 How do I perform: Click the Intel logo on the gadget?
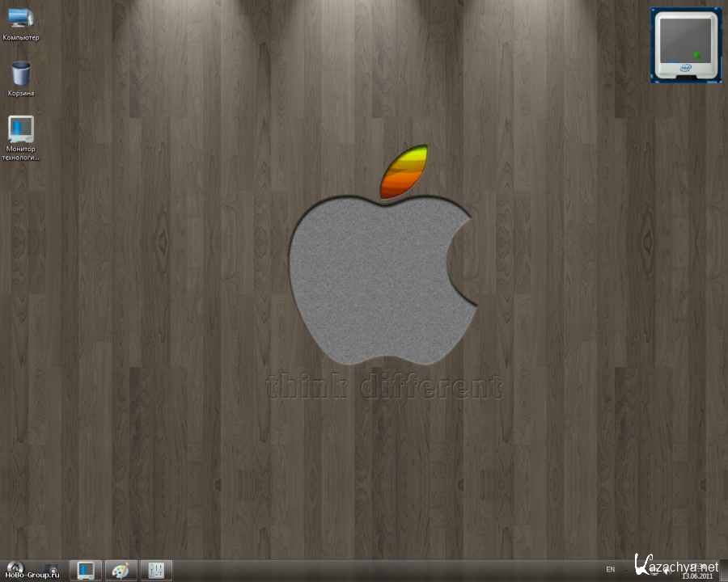pyautogui.click(x=687, y=69)
